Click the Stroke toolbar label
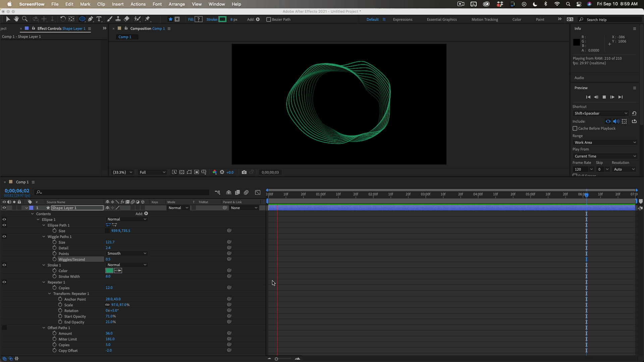The height and width of the screenshot is (362, 644). [212, 19]
